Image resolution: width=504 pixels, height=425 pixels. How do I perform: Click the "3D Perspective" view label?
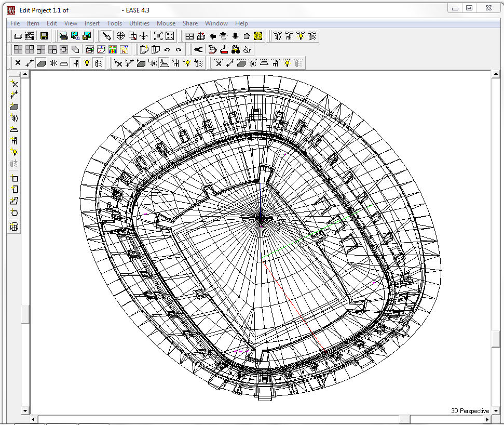[x=470, y=411]
